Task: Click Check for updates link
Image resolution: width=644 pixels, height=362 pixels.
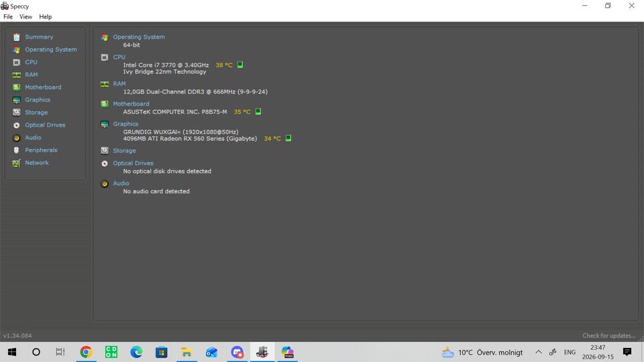Action: (x=608, y=336)
